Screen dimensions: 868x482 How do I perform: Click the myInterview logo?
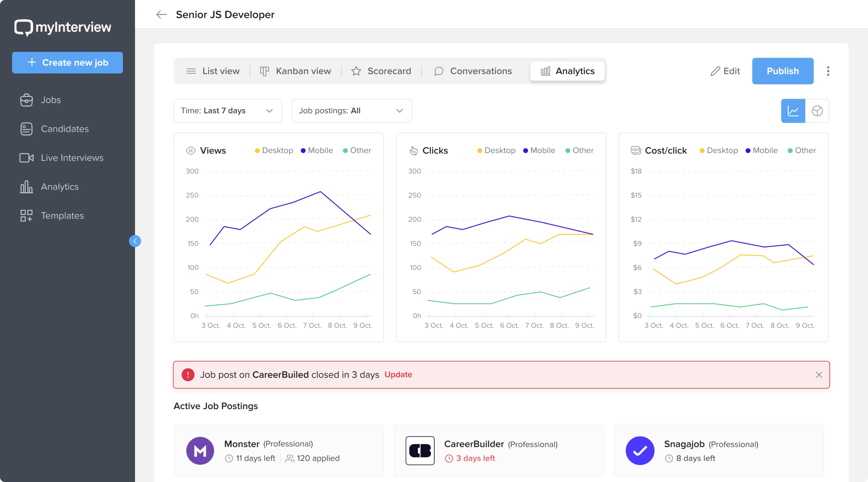pyautogui.click(x=62, y=27)
